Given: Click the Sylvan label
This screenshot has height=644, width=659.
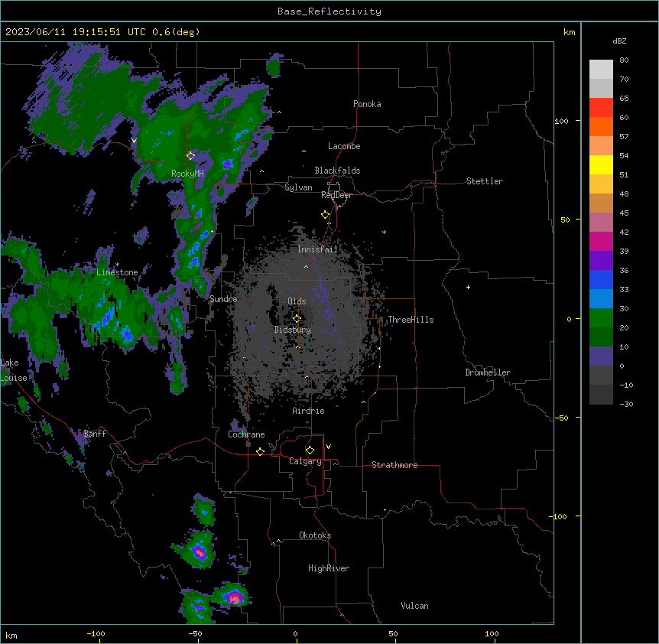Looking at the screenshot, I should click(x=298, y=187).
